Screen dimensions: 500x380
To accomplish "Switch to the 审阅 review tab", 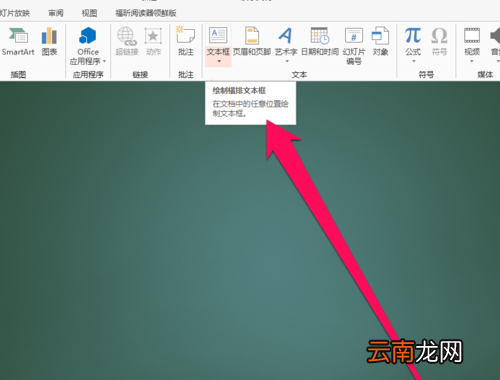I will pyautogui.click(x=56, y=13).
